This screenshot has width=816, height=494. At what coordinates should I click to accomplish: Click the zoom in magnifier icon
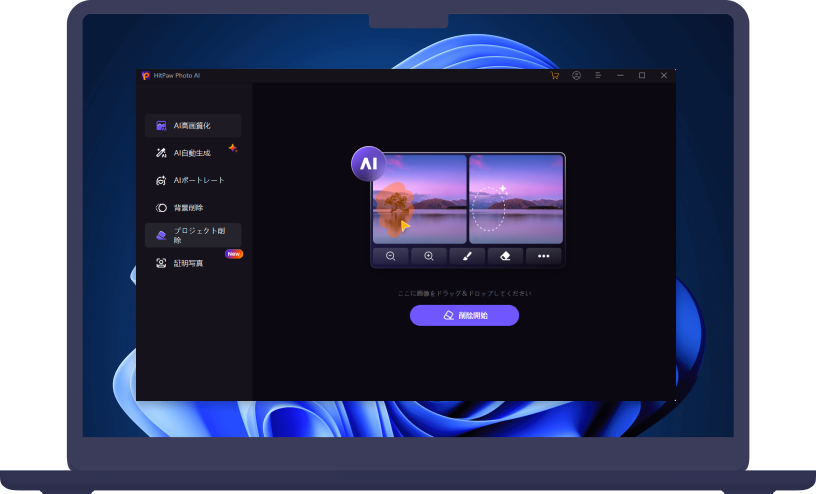429,256
